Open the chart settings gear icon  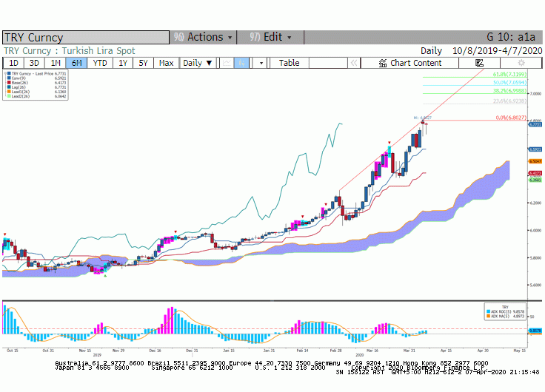click(x=521, y=63)
